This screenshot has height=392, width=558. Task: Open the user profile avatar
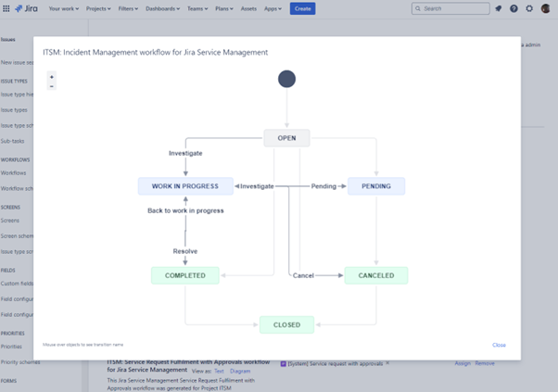[x=545, y=8]
